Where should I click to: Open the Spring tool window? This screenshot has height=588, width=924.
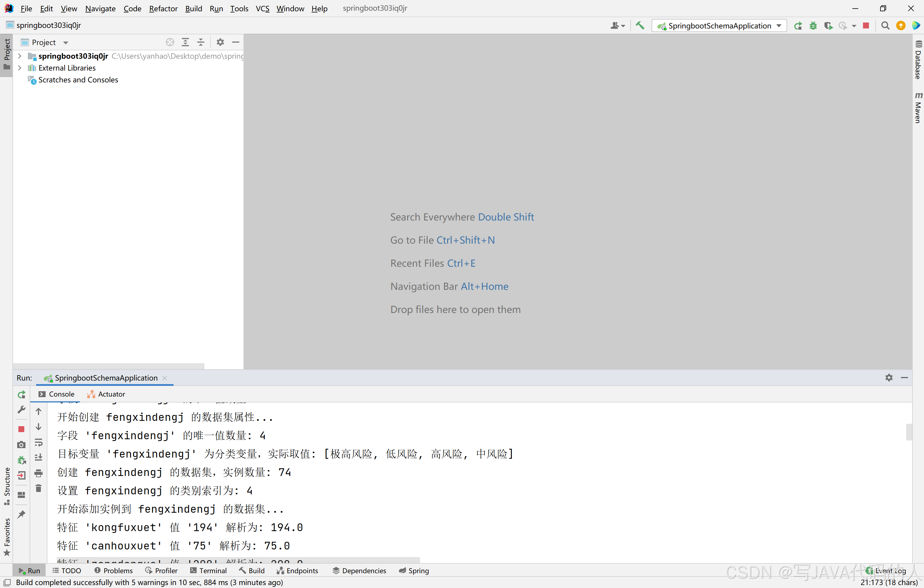[x=414, y=571]
